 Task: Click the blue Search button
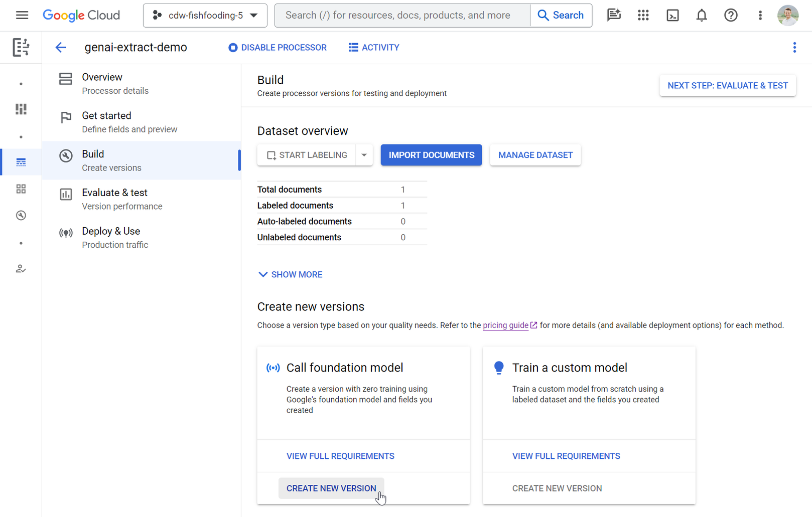tap(561, 16)
